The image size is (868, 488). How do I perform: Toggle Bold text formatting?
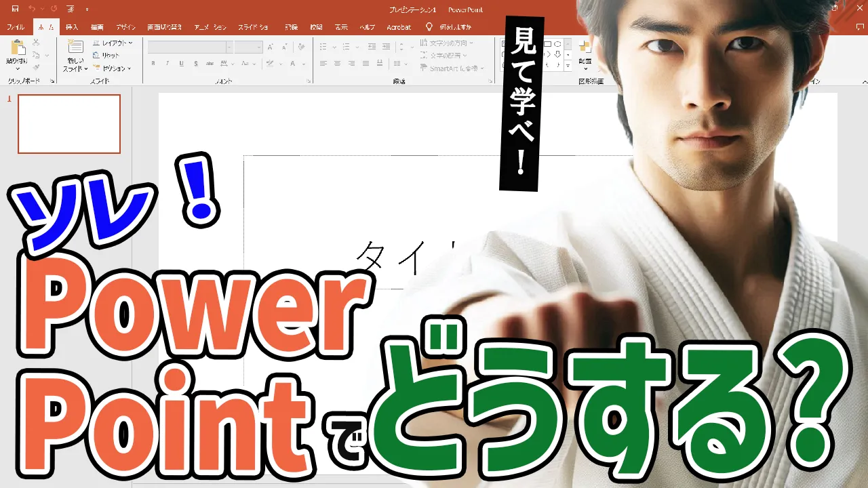tap(153, 64)
